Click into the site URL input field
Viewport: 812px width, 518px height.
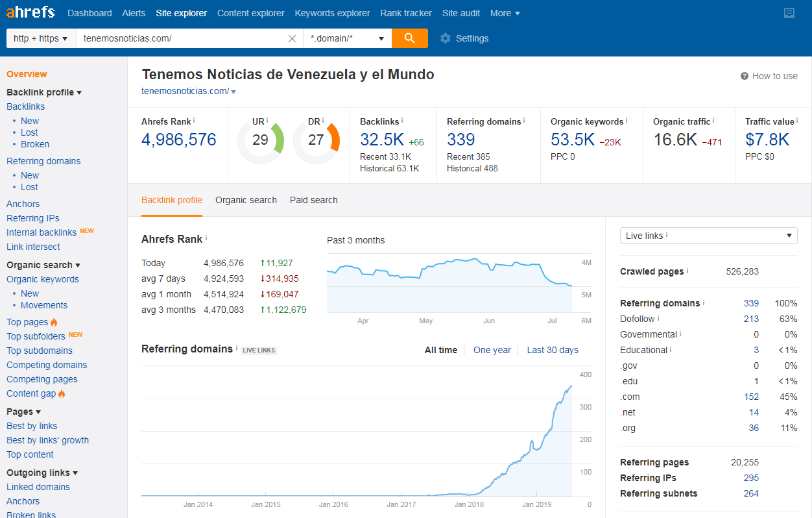point(182,38)
